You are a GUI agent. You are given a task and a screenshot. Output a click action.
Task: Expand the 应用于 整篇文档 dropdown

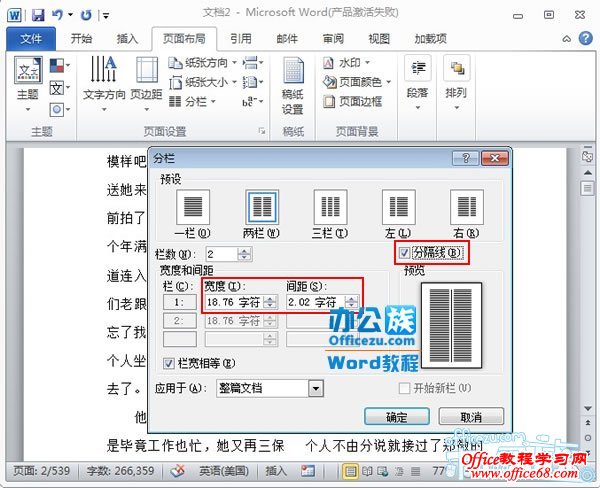coord(316,388)
